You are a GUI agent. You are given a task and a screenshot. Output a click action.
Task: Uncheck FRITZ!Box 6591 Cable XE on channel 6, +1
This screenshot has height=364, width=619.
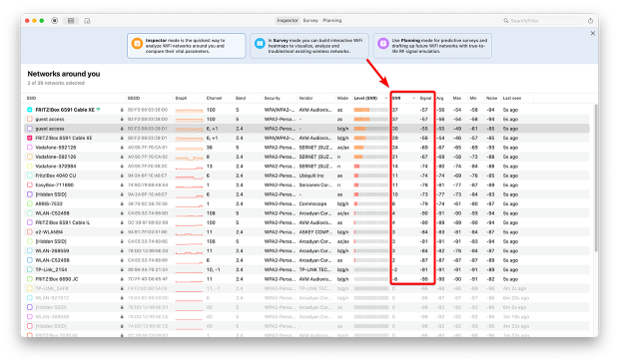tap(30, 138)
